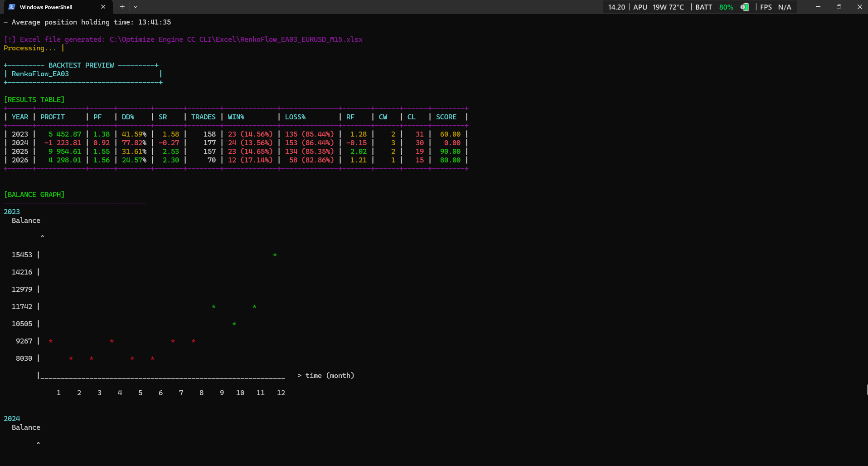Click the CW column header
Image resolution: width=868 pixels, height=466 pixels.
[x=383, y=117]
